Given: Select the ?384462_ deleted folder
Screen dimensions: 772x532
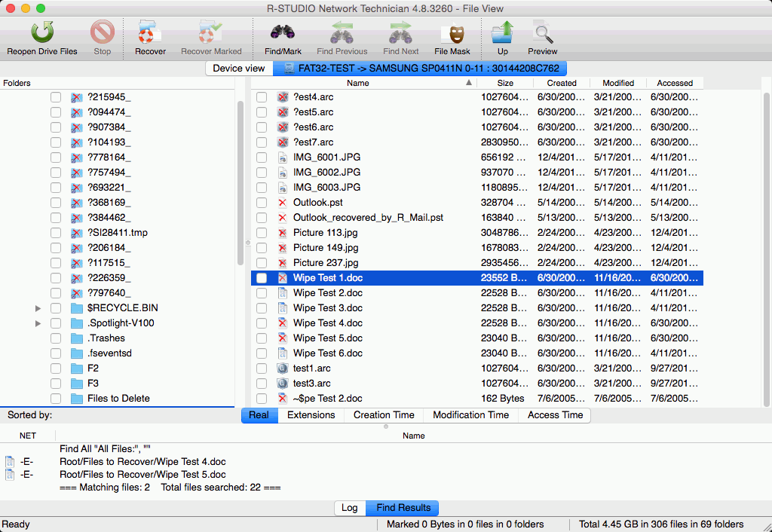Looking at the screenshot, I should tap(109, 218).
